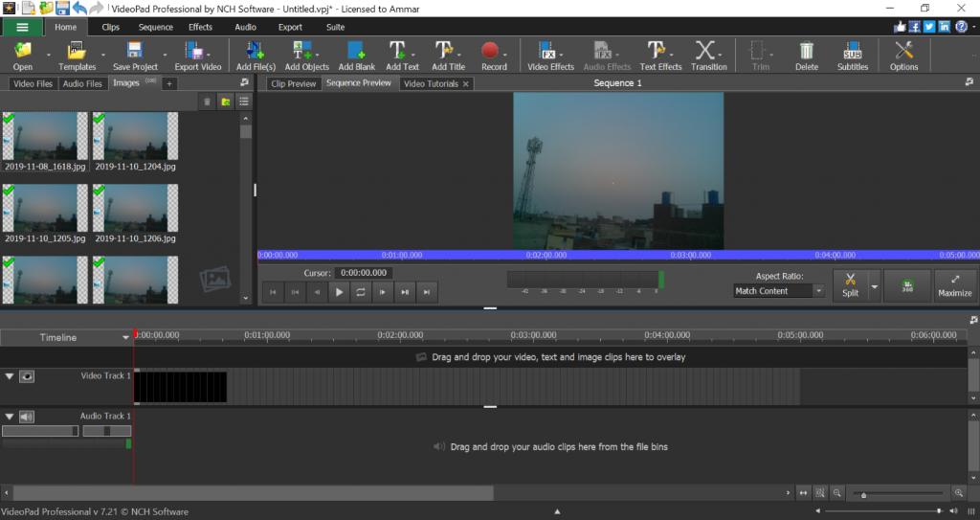
Task: Open the Effects menu tab
Action: click(201, 27)
